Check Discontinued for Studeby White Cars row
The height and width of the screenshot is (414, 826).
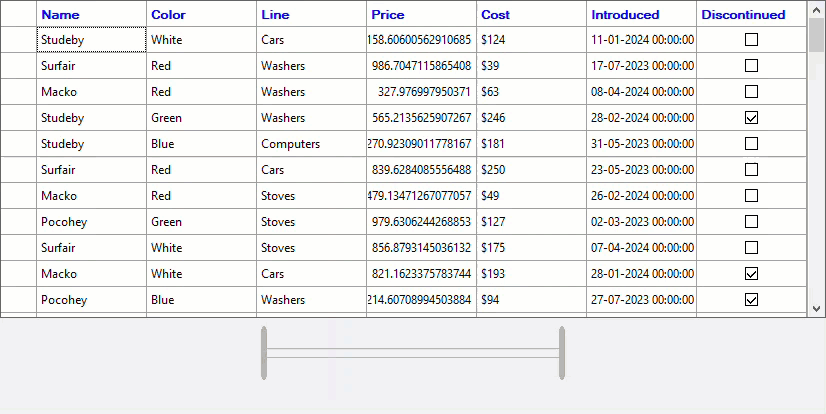tap(752, 40)
